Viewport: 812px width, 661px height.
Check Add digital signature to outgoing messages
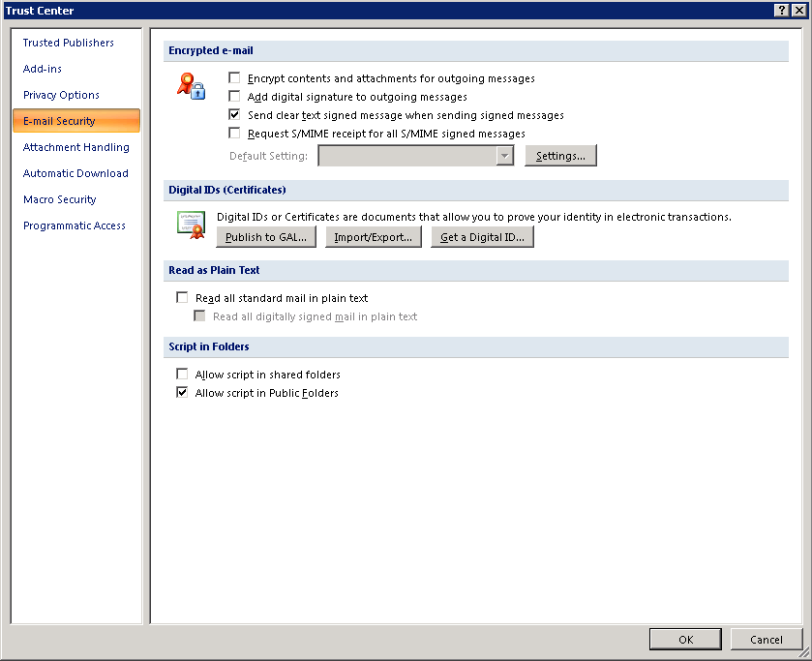(234, 97)
